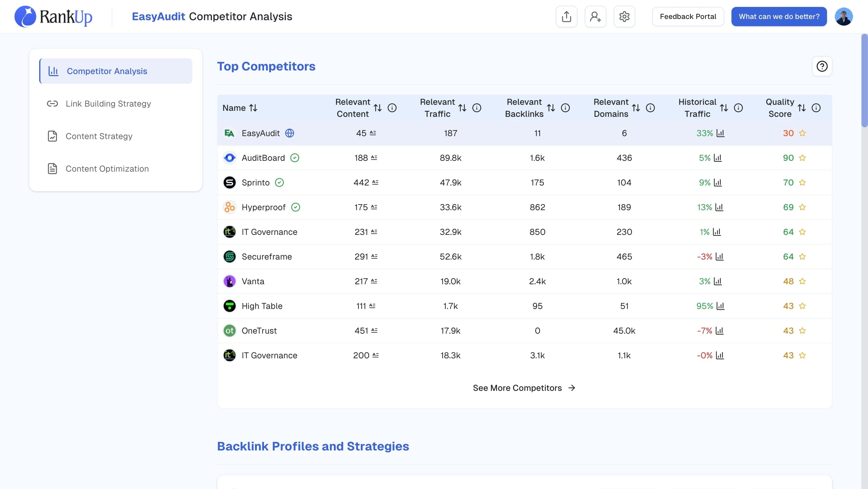Star Hyperproof quality score
868x489 pixels.
[802, 207]
